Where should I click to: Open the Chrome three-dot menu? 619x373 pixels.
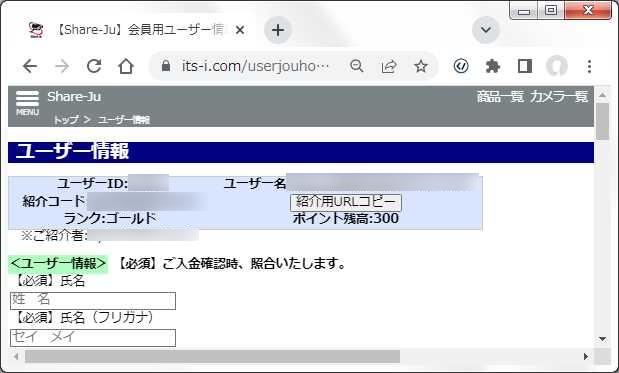(589, 66)
